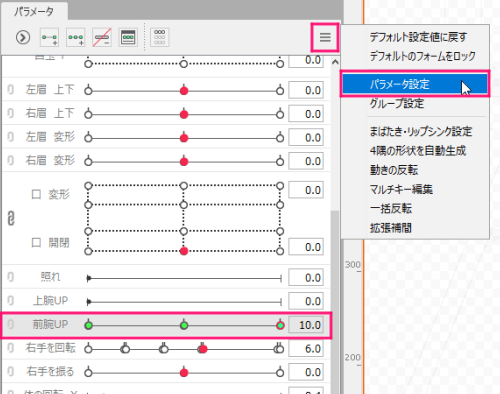Select the 口 変形 parameter label
Viewport: 500px width, 394px height.
click(50, 194)
